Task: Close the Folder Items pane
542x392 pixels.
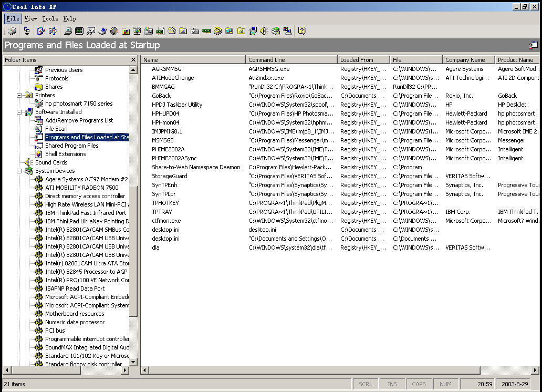Action: point(133,60)
